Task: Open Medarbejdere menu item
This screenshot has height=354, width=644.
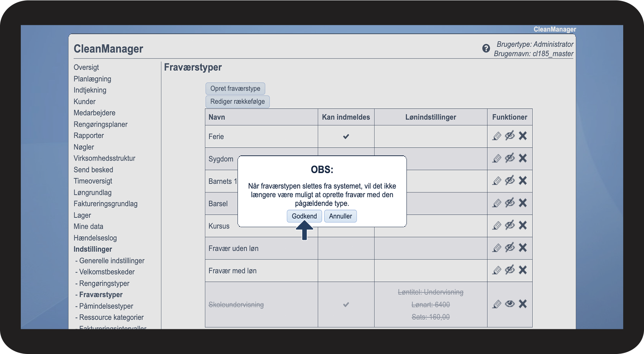Action: pos(94,113)
